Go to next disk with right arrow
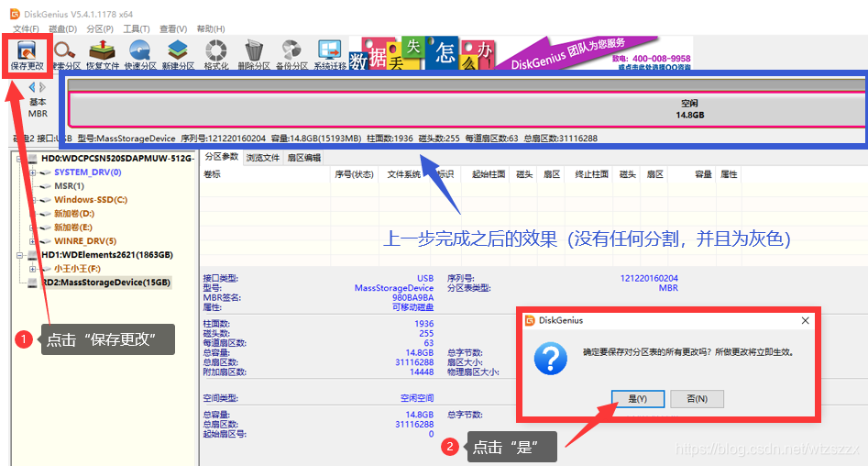Image resolution: width=868 pixels, height=466 pixels. (42, 87)
